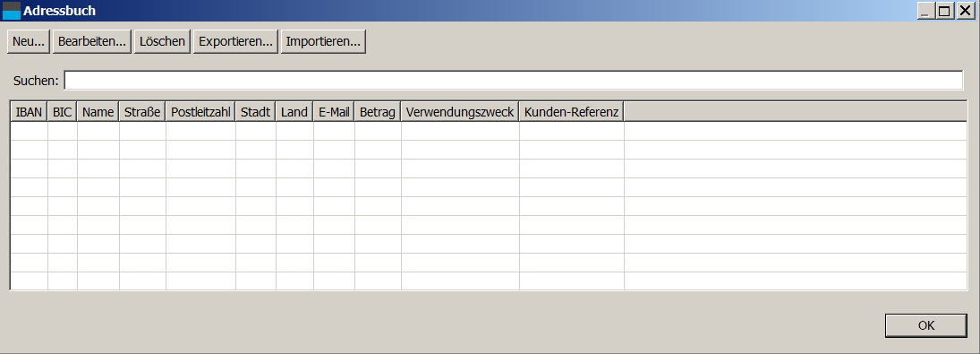
Task: Click the Land column header
Action: click(x=294, y=112)
